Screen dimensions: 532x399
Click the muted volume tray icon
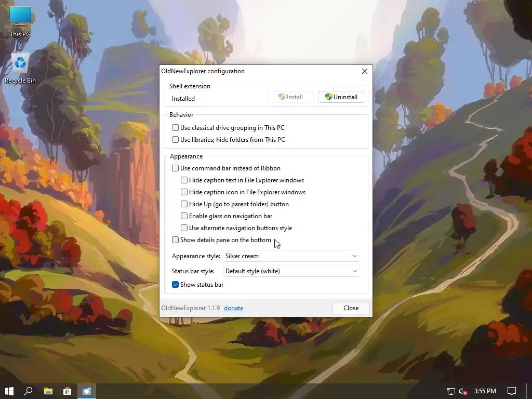click(463, 391)
